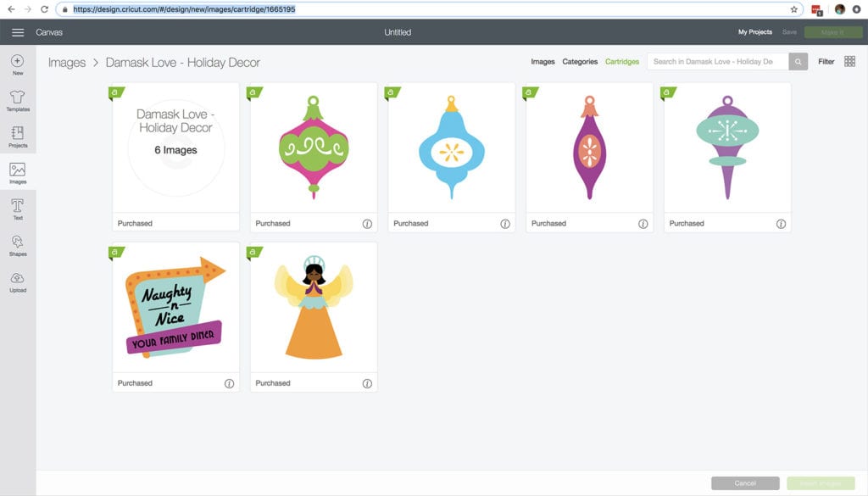Open the Templates panel
The width and height of the screenshot is (868, 496).
pyautogui.click(x=18, y=100)
